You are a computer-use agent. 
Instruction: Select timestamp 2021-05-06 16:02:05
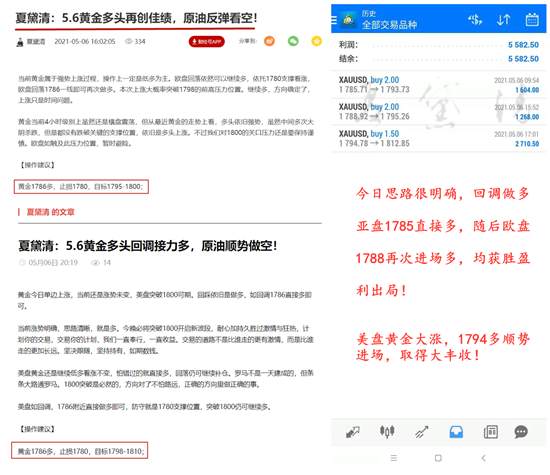(x=85, y=41)
